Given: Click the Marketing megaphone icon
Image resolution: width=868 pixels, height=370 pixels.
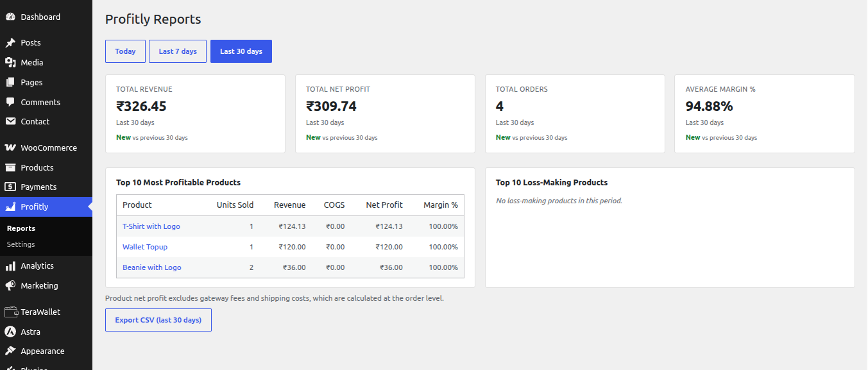Looking at the screenshot, I should (10, 286).
